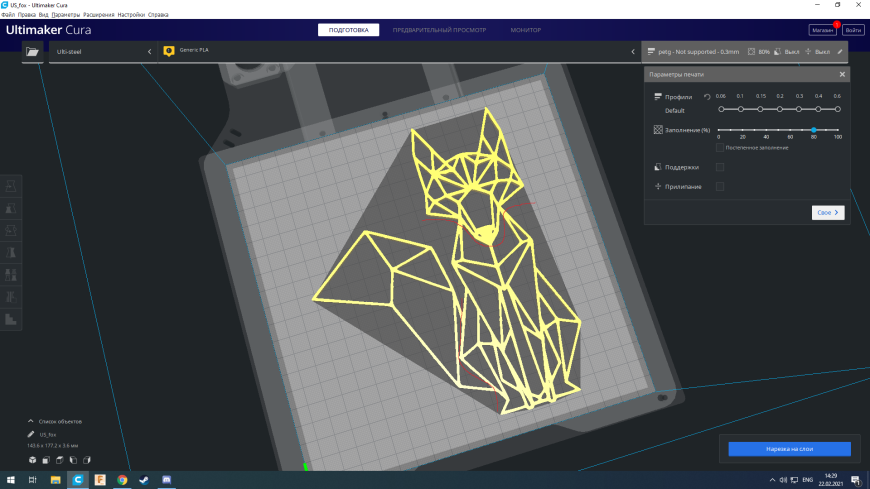The image size is (870, 489).
Task: Select the Move tool in left toolbar
Action: click(11, 186)
